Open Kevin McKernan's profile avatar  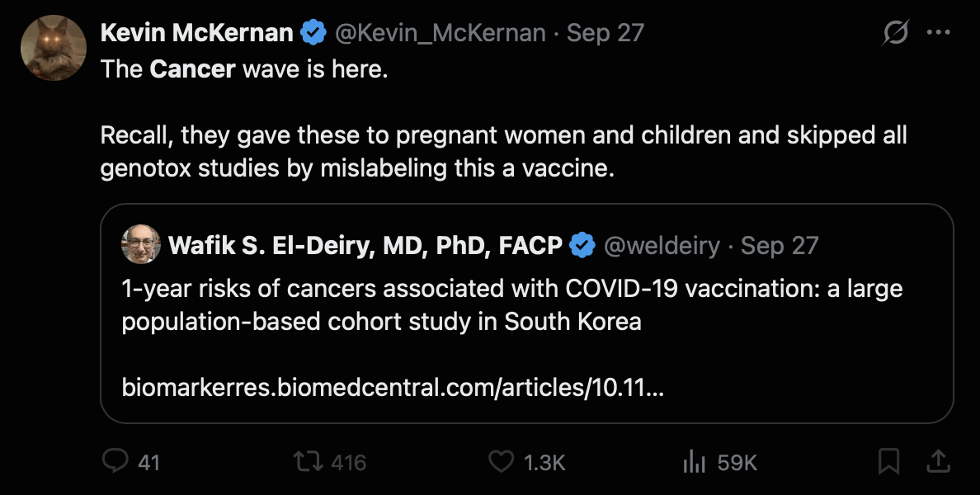(x=53, y=48)
